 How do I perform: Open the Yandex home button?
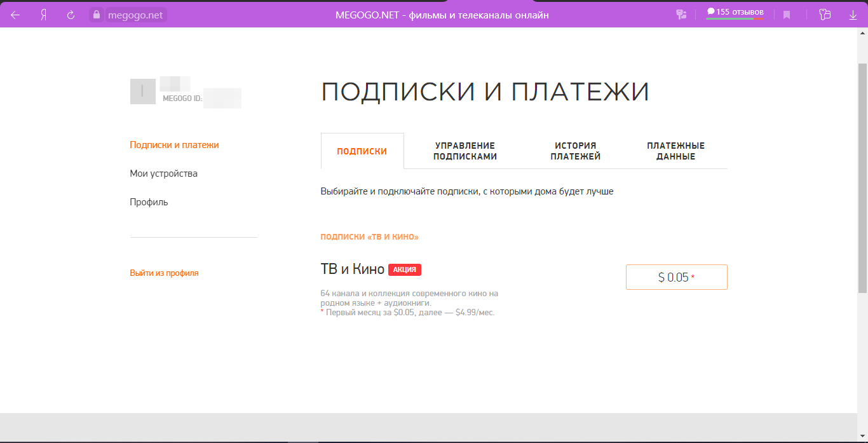(43, 15)
